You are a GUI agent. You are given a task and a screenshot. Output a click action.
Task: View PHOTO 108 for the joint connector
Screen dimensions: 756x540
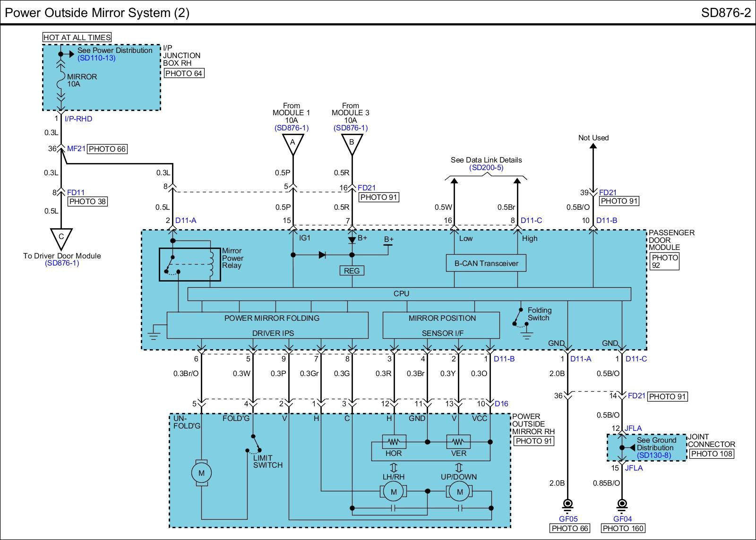click(x=711, y=454)
